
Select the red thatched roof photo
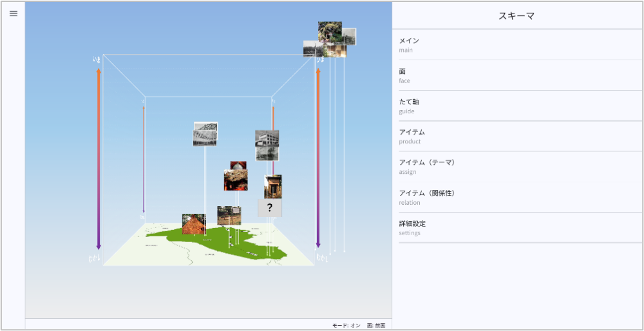(193, 224)
